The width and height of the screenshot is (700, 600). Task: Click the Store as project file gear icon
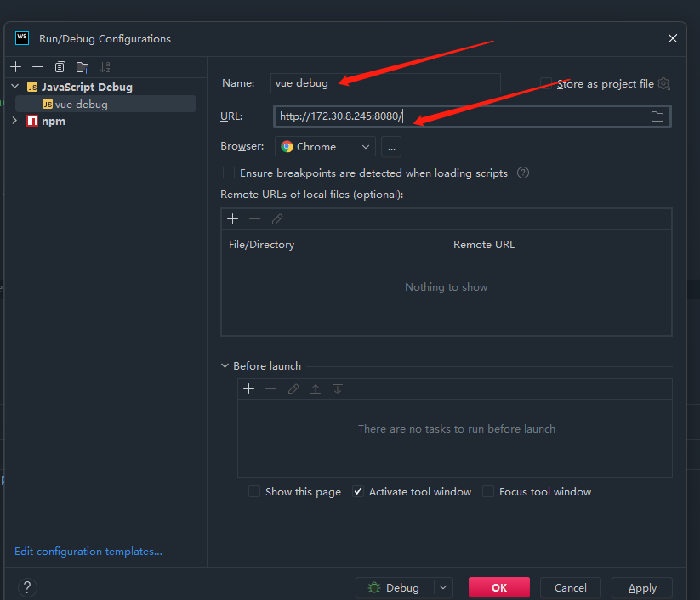[663, 84]
